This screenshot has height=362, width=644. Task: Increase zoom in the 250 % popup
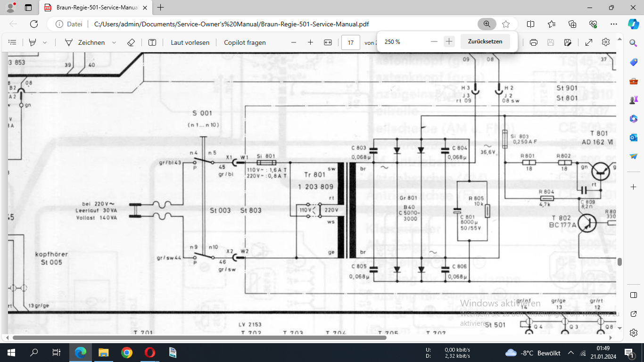[449, 41]
